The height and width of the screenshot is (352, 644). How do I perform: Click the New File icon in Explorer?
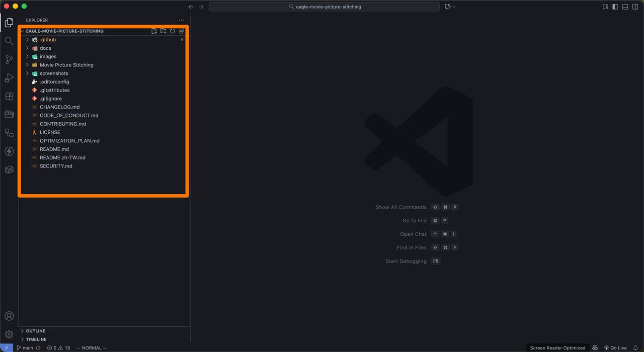pyautogui.click(x=154, y=31)
